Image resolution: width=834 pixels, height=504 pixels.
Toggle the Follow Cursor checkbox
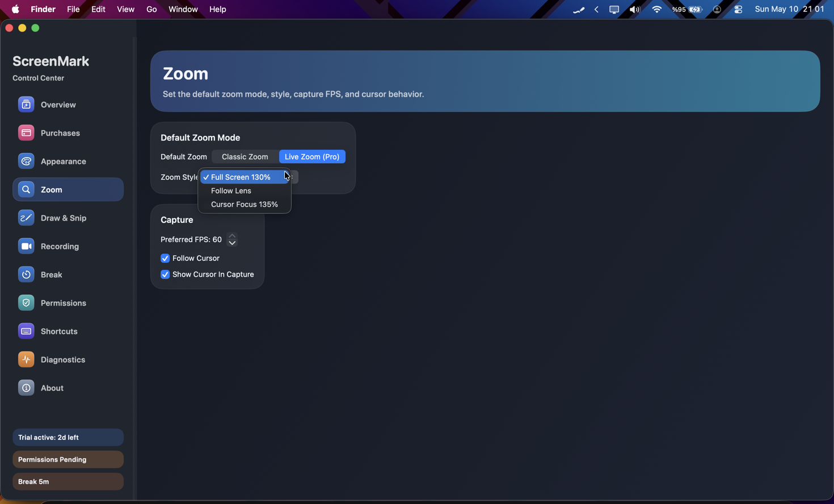click(165, 258)
